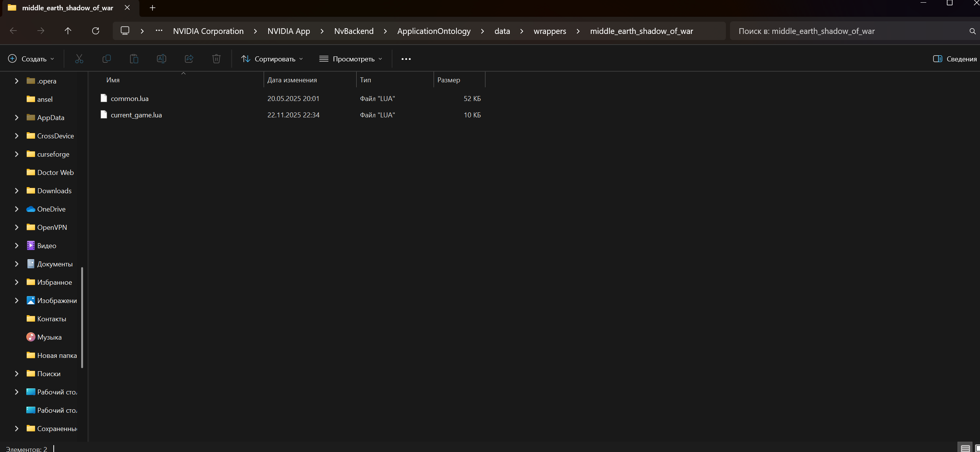Expand the AppData folder in sidebar

[x=16, y=117]
